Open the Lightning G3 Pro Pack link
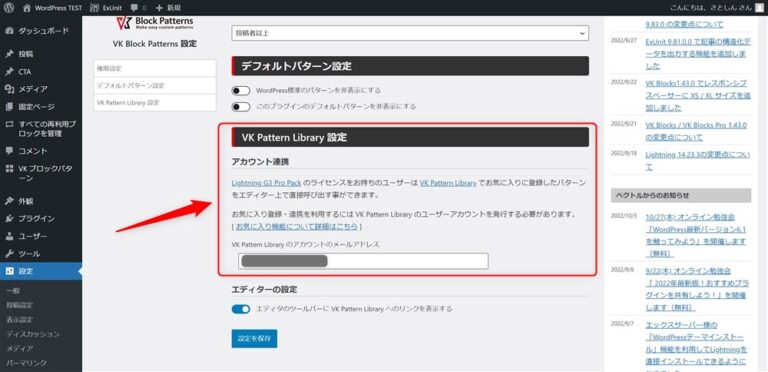 (266, 183)
